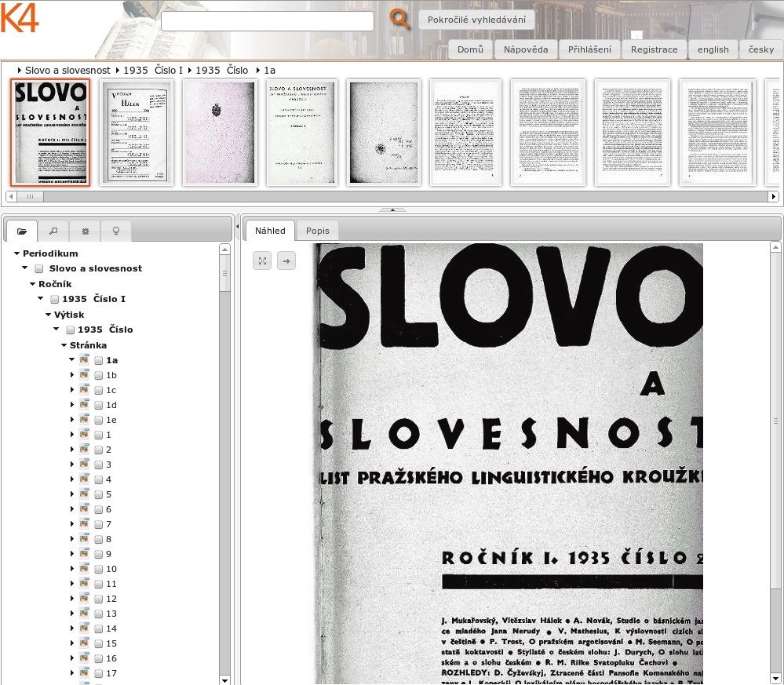Image resolution: width=784 pixels, height=685 pixels.
Task: Click the page icon for page 7
Action: (85, 524)
